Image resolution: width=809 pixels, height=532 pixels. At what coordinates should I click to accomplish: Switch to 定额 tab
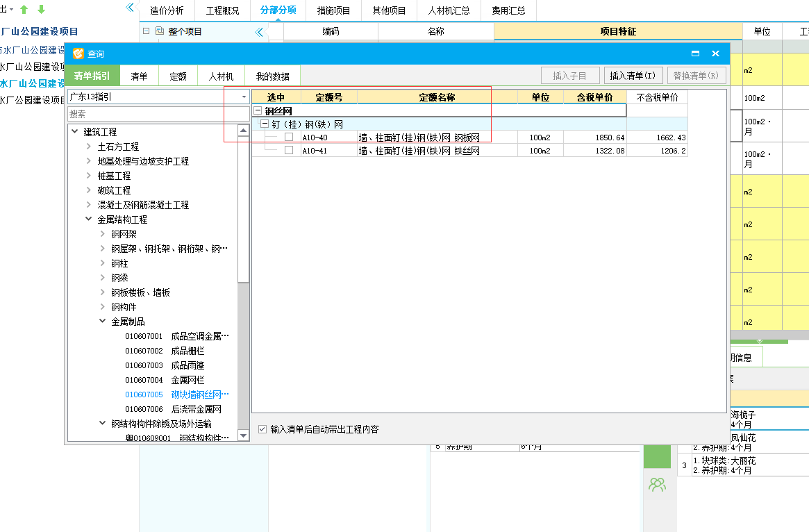click(178, 76)
